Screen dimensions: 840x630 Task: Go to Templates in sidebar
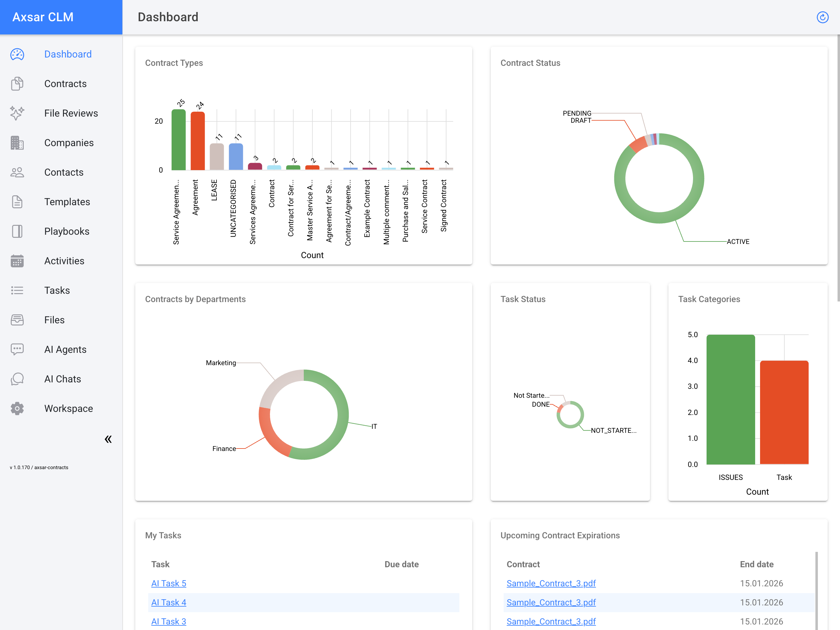(67, 202)
